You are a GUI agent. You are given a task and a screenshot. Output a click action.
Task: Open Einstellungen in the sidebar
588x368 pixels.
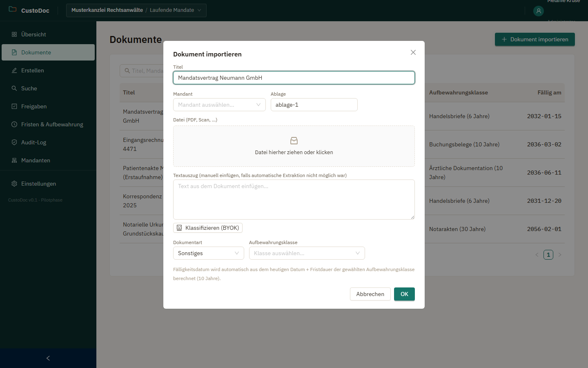pos(48,184)
